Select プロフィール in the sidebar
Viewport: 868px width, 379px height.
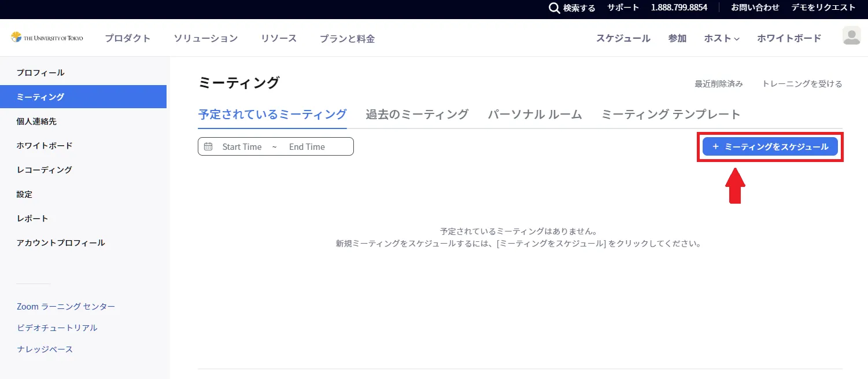coord(40,73)
